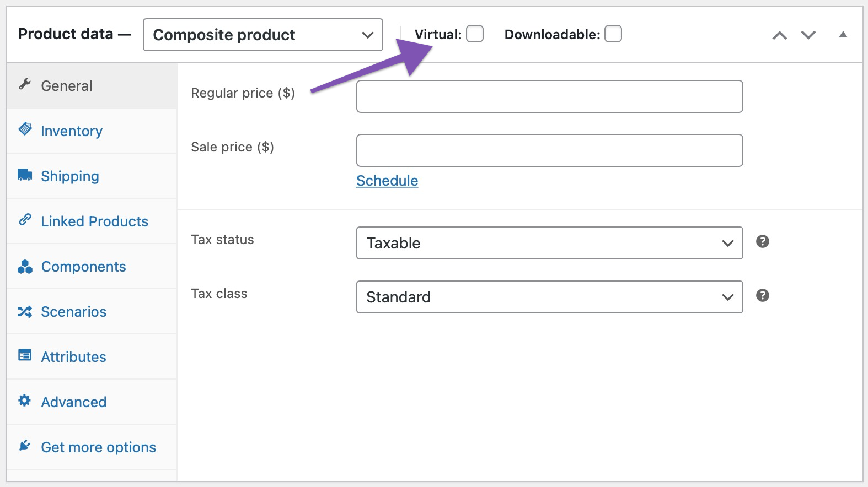Click the tag icon next to Inventory
868x487 pixels.
point(24,129)
